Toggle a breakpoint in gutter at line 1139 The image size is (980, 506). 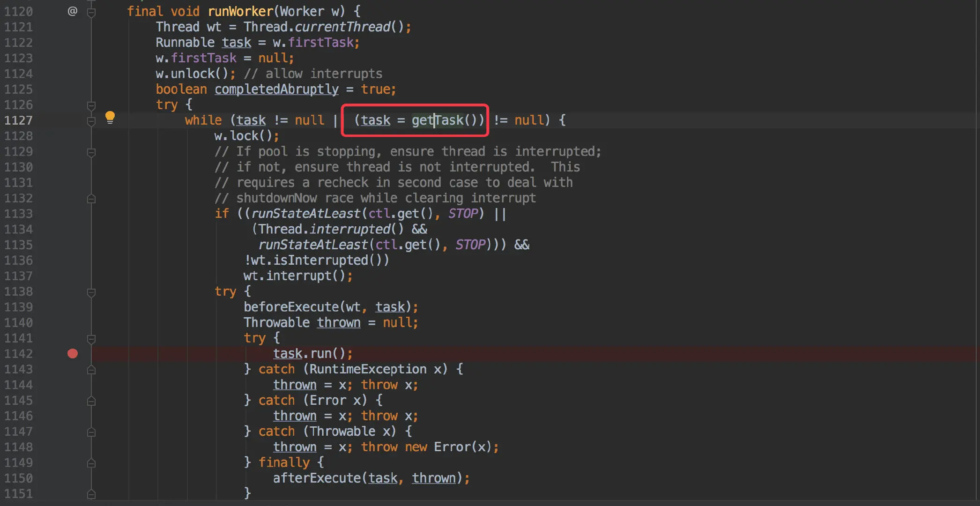pyautogui.click(x=73, y=307)
